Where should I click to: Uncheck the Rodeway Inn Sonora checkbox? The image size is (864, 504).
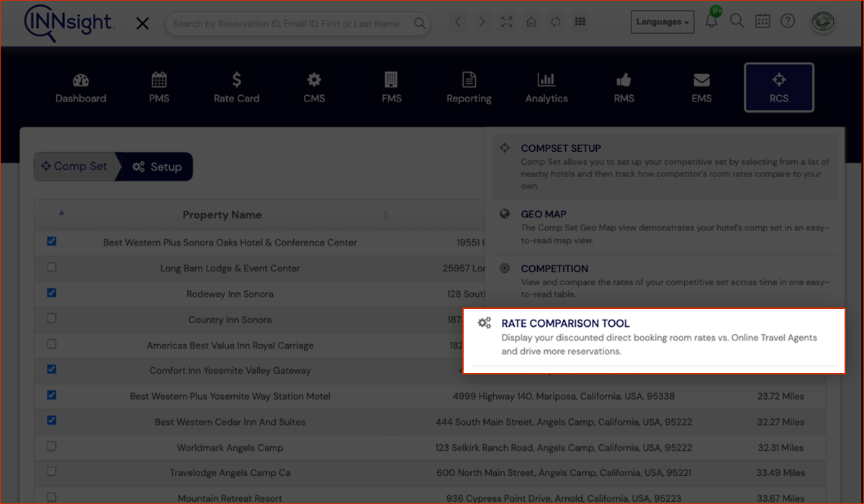coord(52,293)
